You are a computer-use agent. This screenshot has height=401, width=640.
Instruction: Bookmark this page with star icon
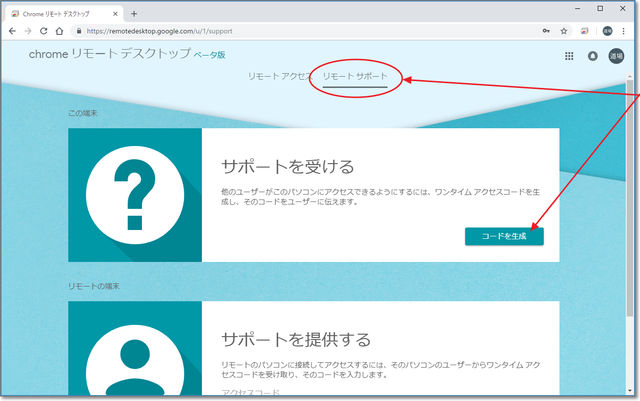pos(565,31)
